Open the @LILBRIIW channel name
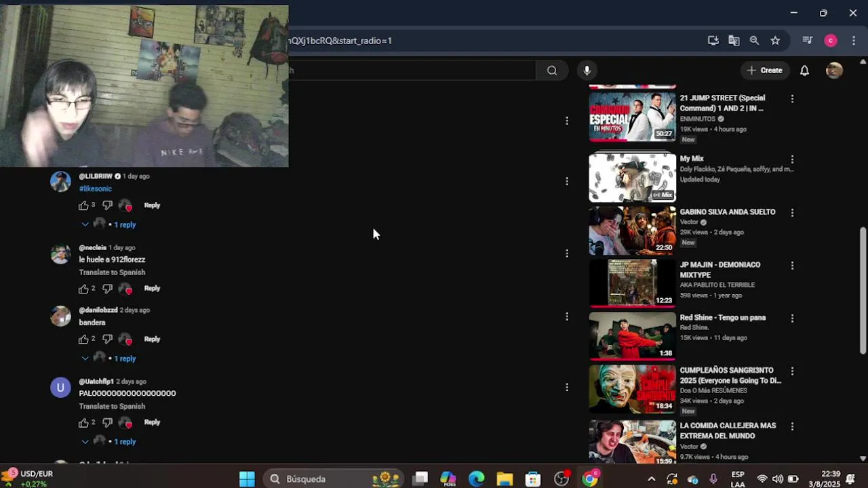This screenshot has height=488, width=868. click(96, 176)
